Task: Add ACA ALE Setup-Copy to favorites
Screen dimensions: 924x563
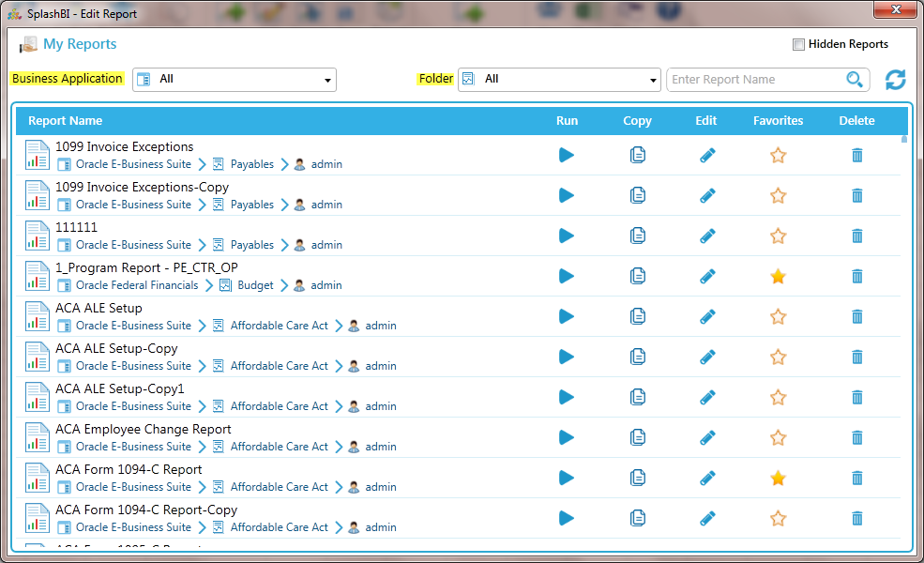Action: [x=778, y=357]
